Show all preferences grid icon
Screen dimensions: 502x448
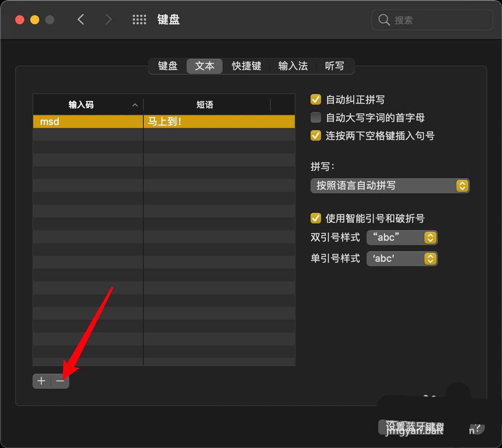click(139, 20)
